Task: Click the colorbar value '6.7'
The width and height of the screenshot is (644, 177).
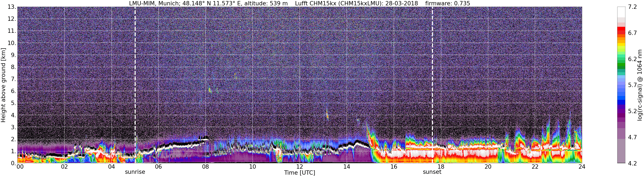Action: [632, 33]
